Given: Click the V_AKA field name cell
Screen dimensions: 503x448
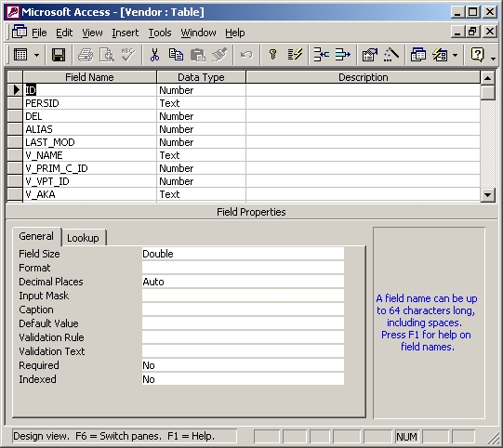Looking at the screenshot, I should [89, 194].
